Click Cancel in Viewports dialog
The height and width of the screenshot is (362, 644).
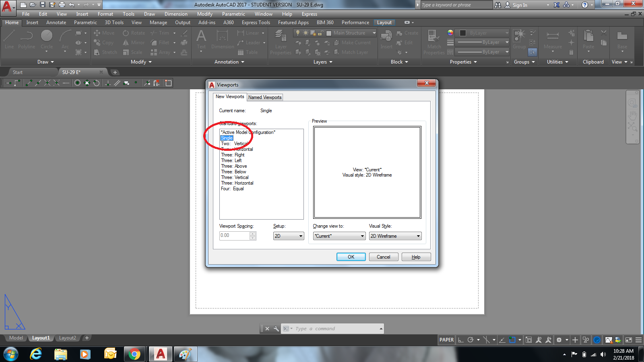(x=384, y=257)
